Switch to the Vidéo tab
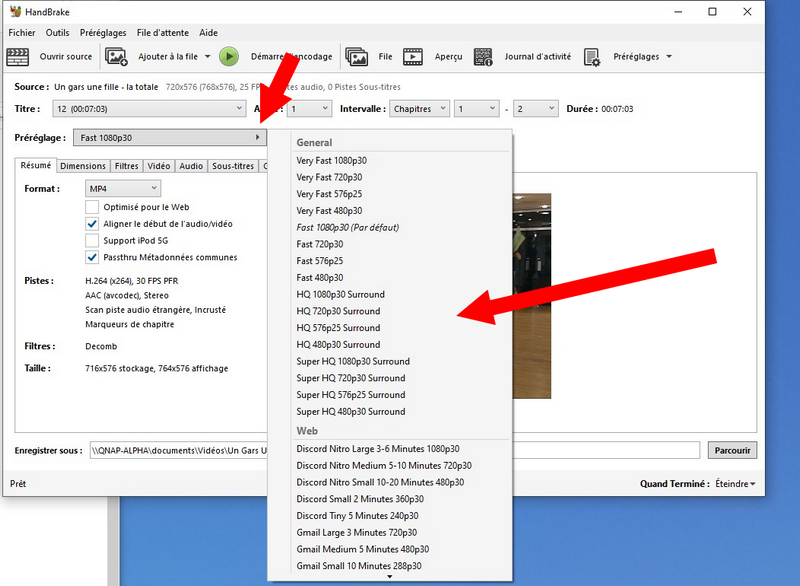 tap(159, 166)
